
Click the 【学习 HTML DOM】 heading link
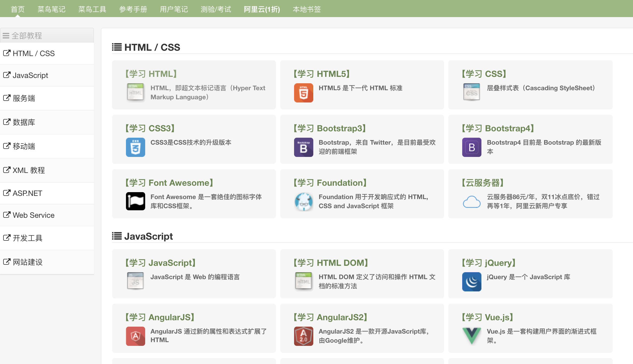331,263
